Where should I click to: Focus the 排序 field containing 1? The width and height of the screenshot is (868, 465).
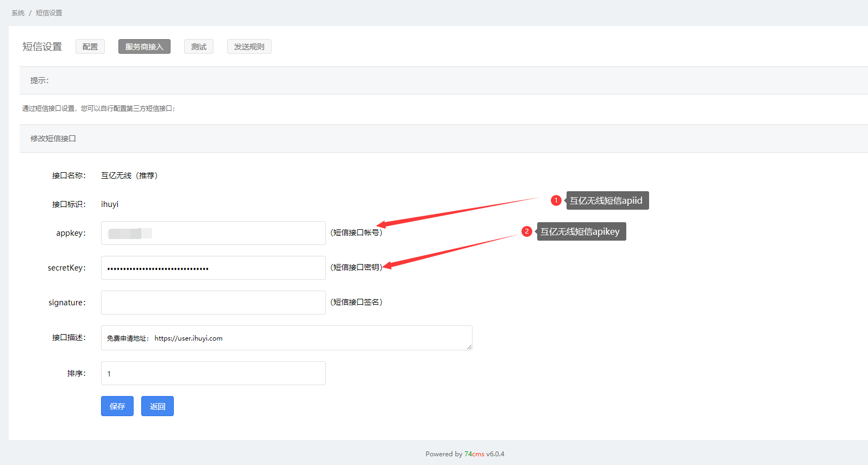[213, 373]
